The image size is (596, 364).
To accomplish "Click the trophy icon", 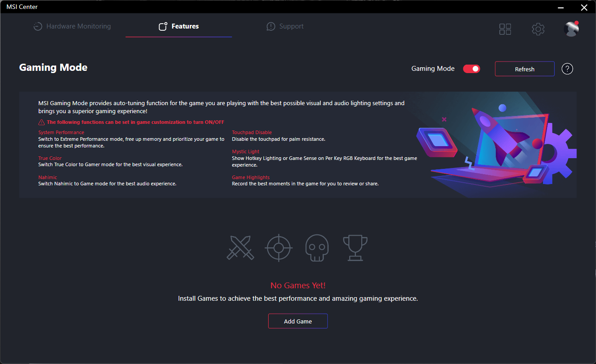I will click(x=355, y=248).
